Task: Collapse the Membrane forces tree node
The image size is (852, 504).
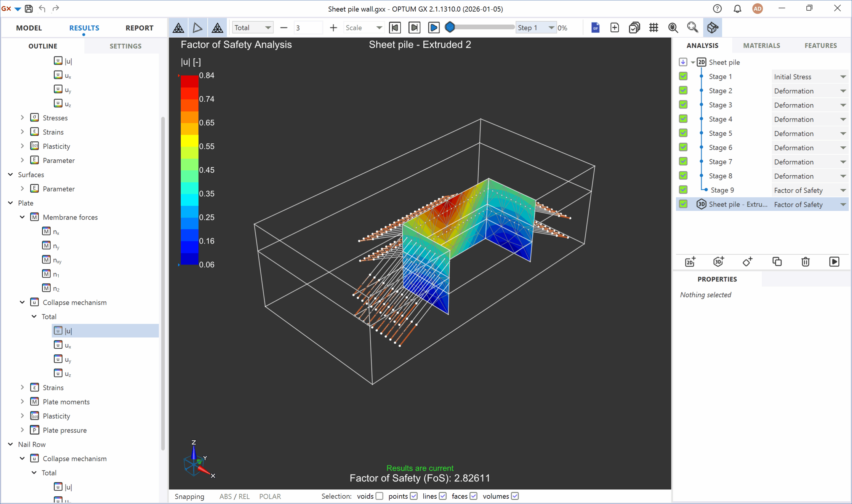Action: click(22, 217)
